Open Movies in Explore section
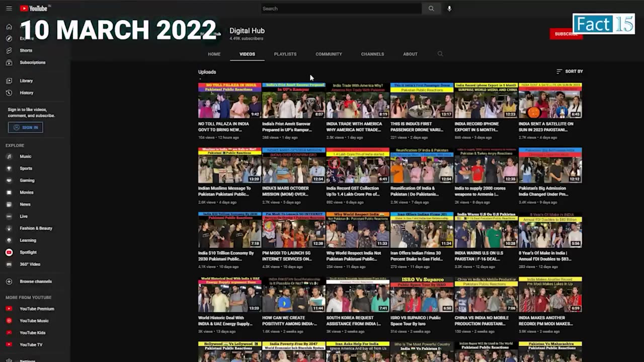This screenshot has height=362, width=644. point(27,192)
